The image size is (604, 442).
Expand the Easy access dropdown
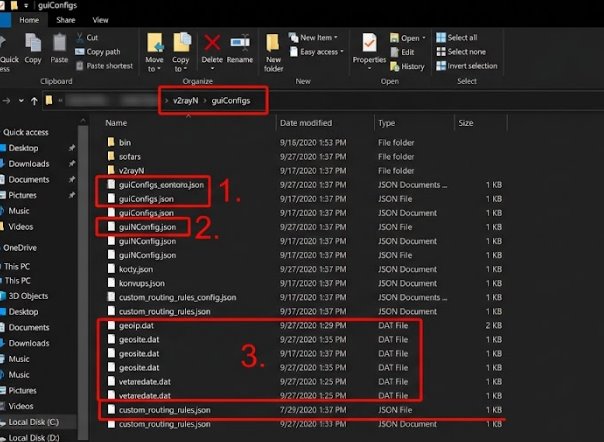(316, 52)
